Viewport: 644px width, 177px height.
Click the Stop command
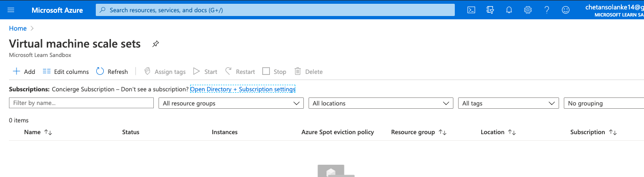[274, 72]
